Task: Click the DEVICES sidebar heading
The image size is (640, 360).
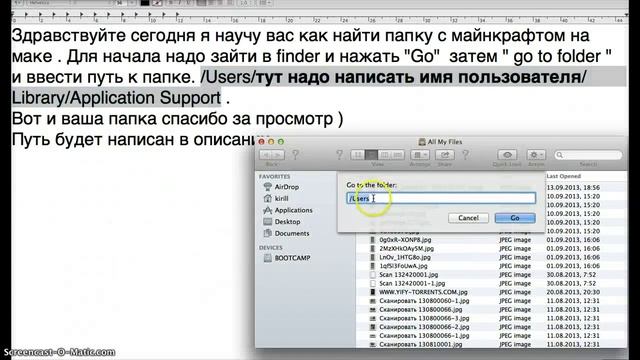Action: 270,248
